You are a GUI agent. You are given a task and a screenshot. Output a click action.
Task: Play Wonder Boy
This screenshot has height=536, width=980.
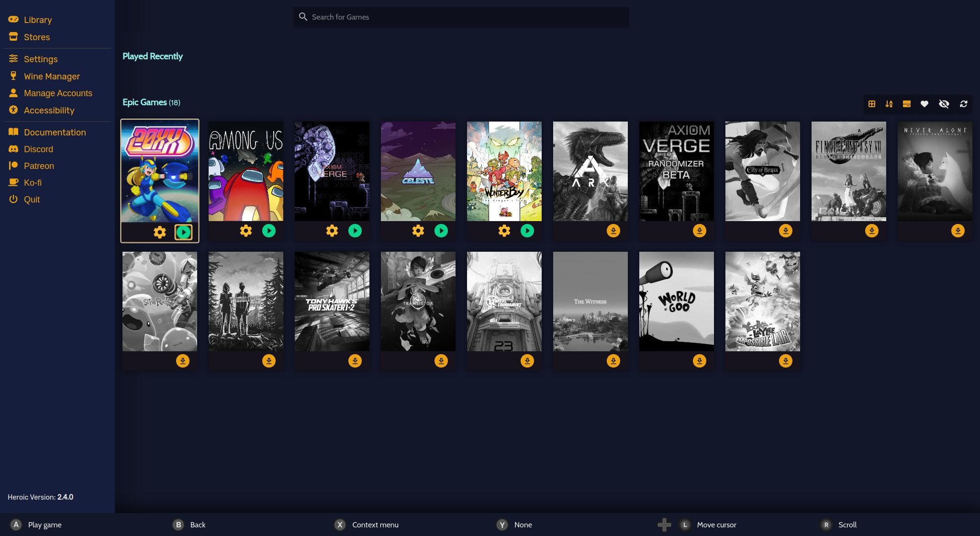click(x=527, y=231)
